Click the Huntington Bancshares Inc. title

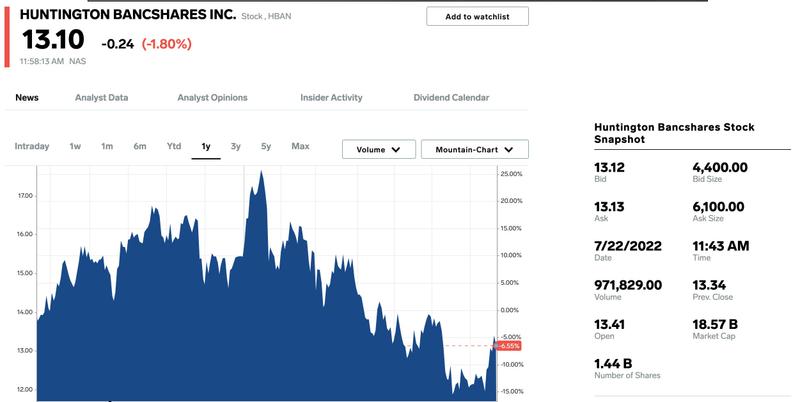(x=128, y=14)
